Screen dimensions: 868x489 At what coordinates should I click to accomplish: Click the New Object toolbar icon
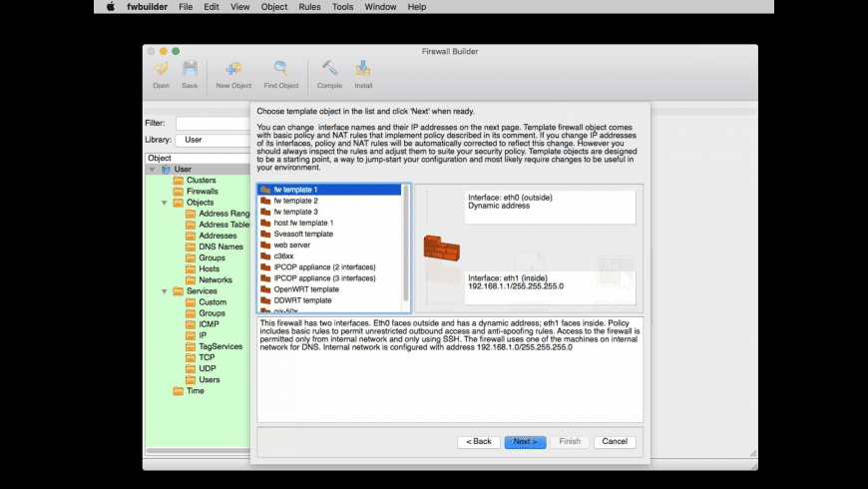233,69
